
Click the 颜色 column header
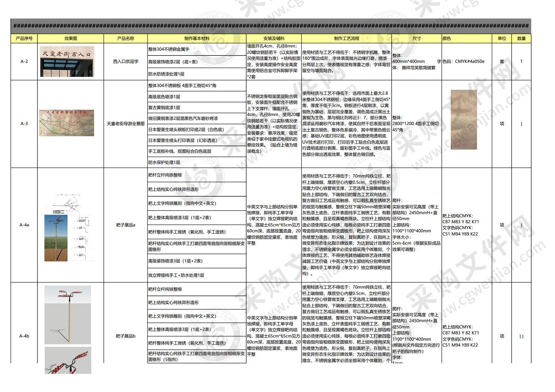point(467,38)
